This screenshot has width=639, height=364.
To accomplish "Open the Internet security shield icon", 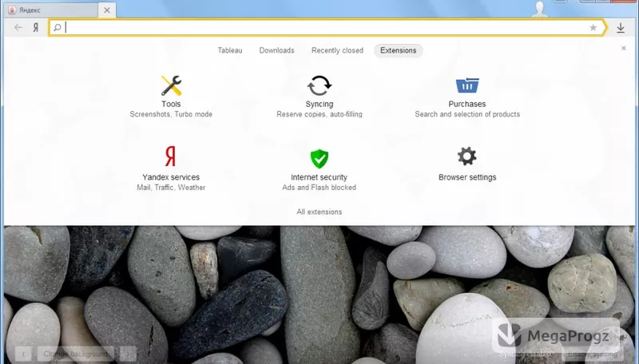I will (x=319, y=158).
